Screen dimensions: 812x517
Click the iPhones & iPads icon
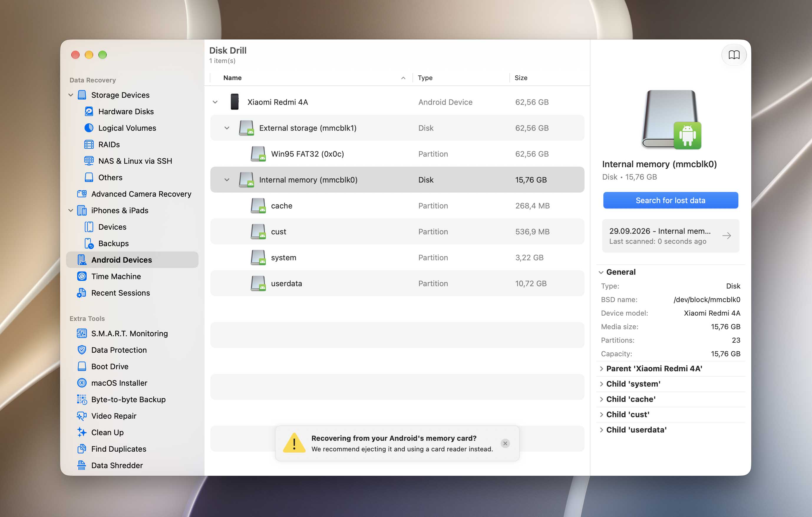[x=82, y=211]
